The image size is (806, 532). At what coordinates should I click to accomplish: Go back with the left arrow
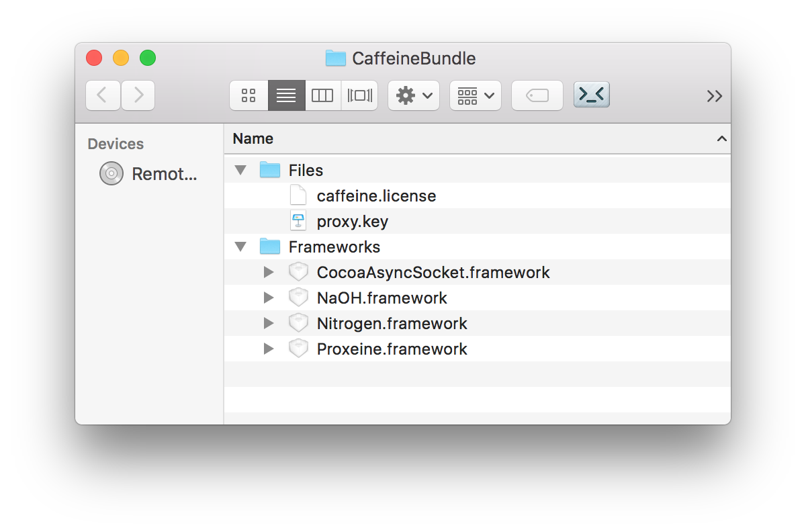103,95
